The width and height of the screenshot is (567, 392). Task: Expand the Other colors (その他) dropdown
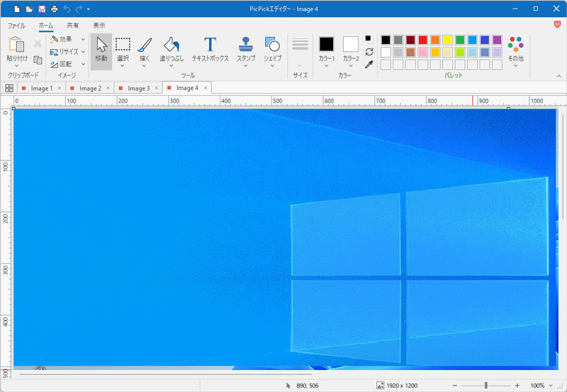(x=515, y=50)
